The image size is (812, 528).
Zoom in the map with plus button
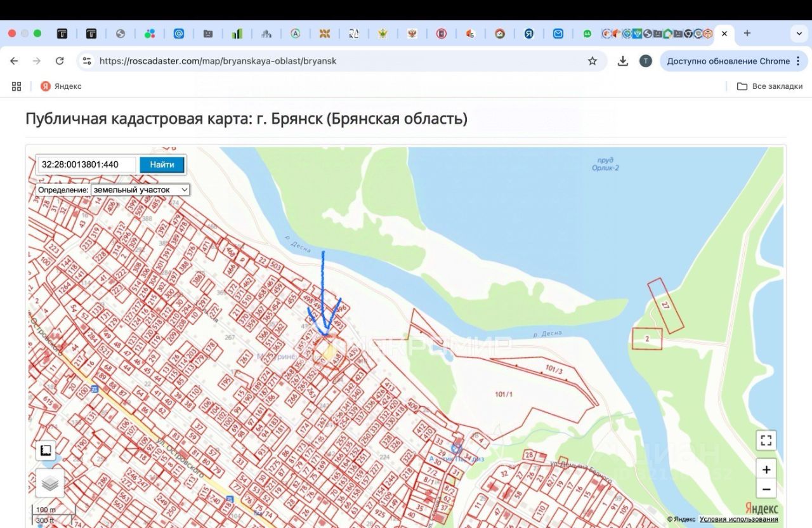(x=766, y=470)
